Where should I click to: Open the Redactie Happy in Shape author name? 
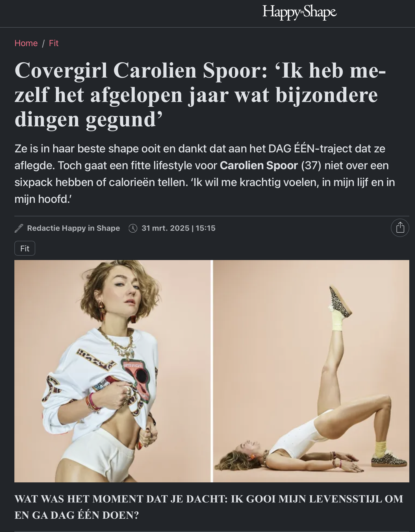coord(74,228)
